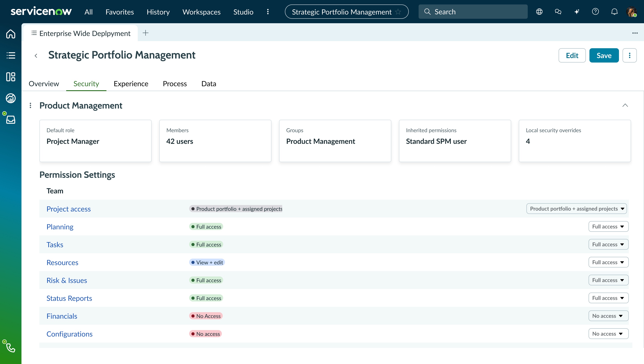Open the Favorites menu
This screenshot has width=644, height=364.
(120, 12)
